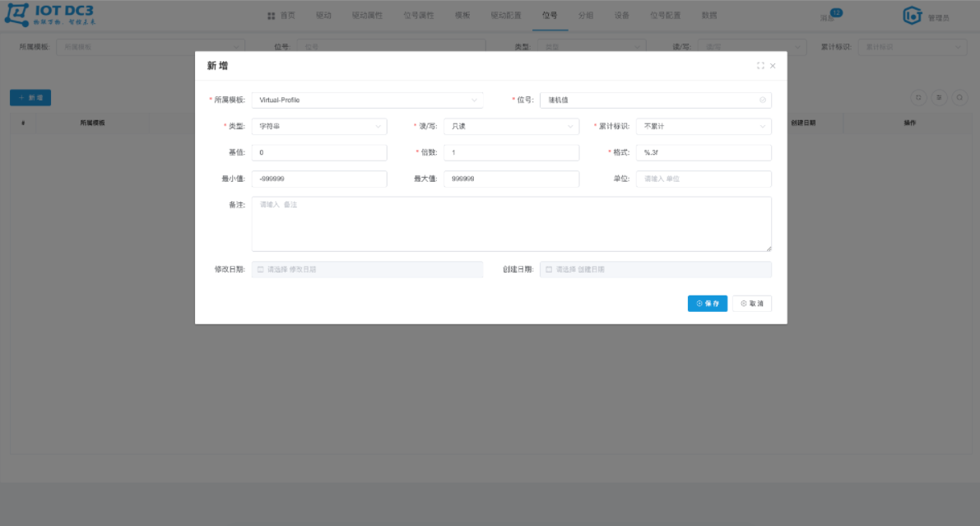
Task: Click the 取消 cancel button
Action: tap(752, 304)
